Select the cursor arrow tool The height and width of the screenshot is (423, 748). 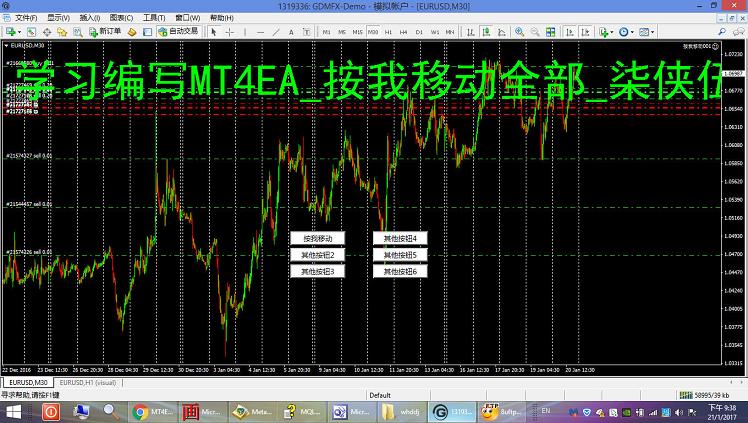pos(214,32)
